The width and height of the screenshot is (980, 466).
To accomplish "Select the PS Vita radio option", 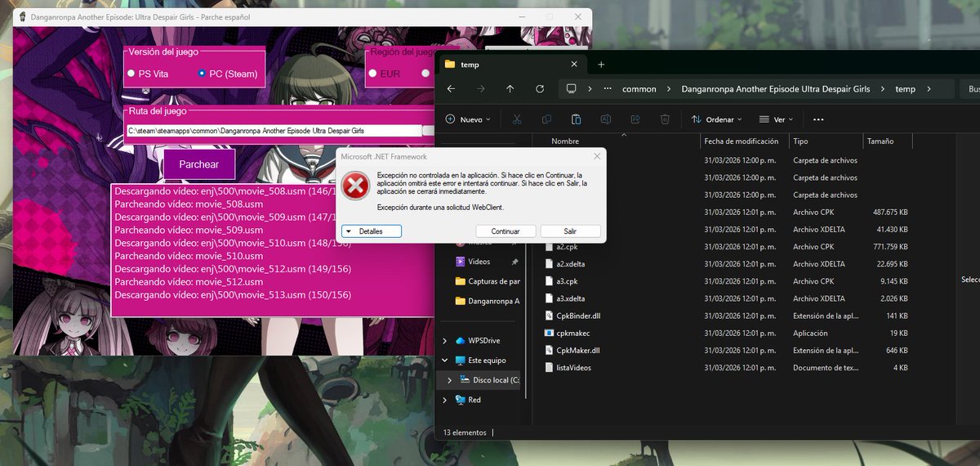I will tap(148, 74).
